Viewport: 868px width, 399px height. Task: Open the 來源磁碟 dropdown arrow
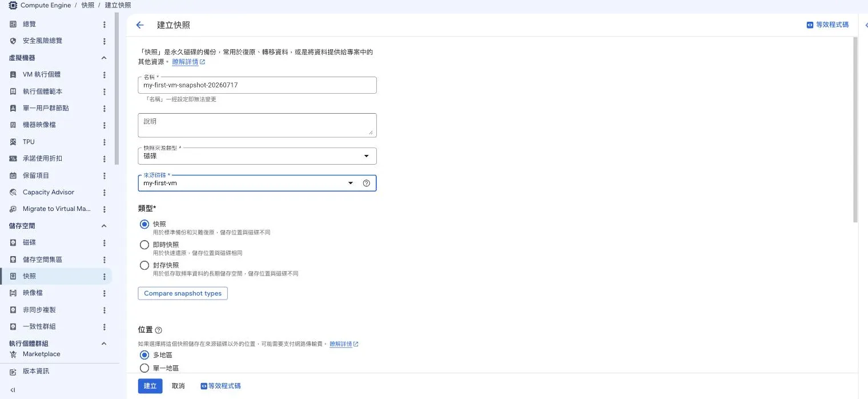coord(351,183)
